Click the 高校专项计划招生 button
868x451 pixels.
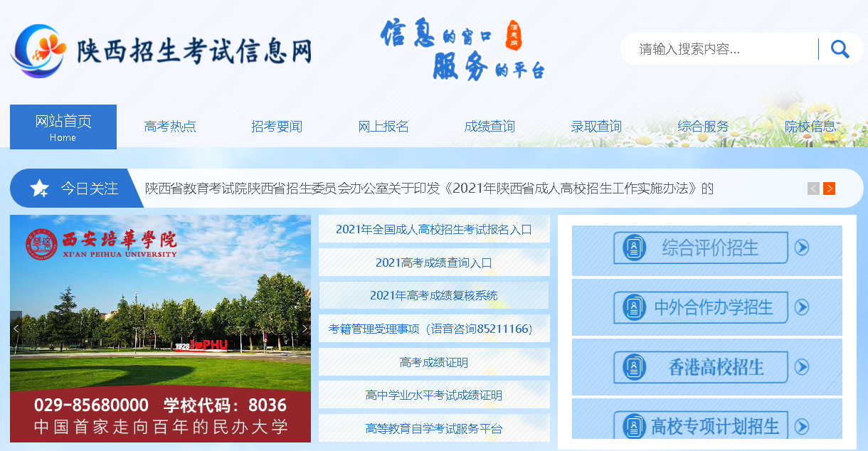pos(701,426)
